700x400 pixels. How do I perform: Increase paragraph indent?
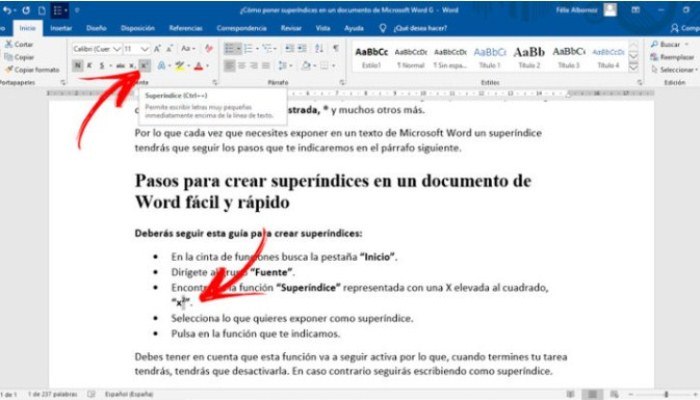pyautogui.click(x=302, y=48)
